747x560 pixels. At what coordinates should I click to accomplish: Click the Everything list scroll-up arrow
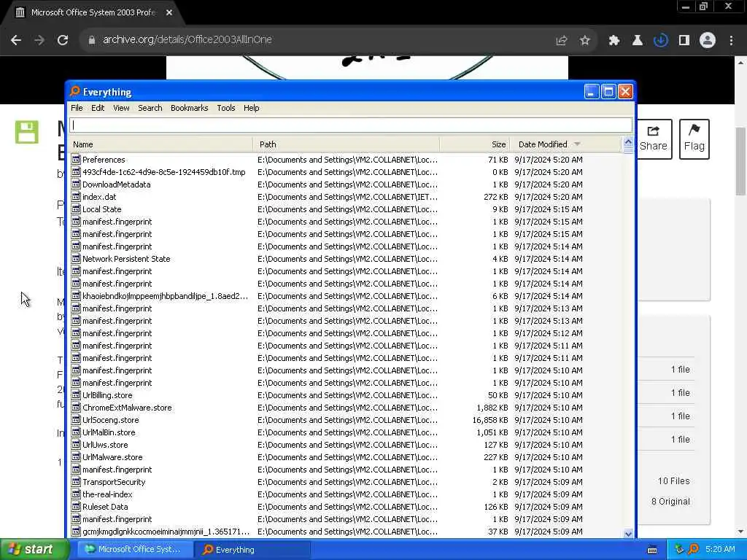(x=628, y=142)
